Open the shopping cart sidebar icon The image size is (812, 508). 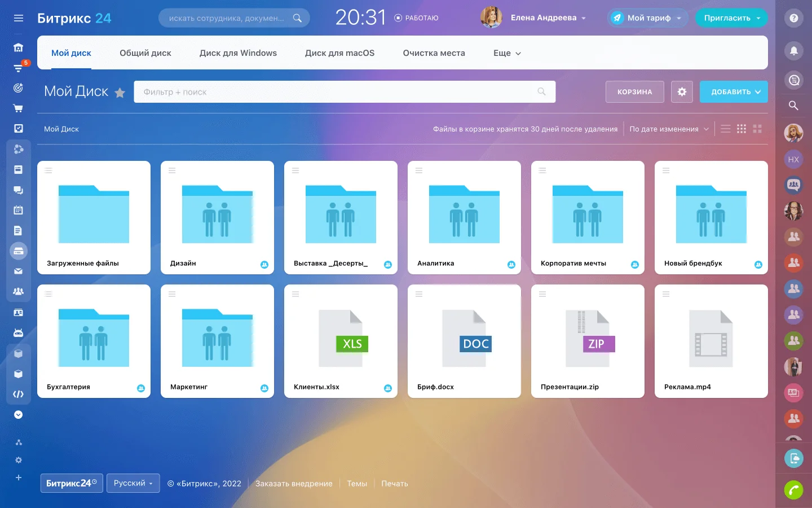[x=19, y=108]
